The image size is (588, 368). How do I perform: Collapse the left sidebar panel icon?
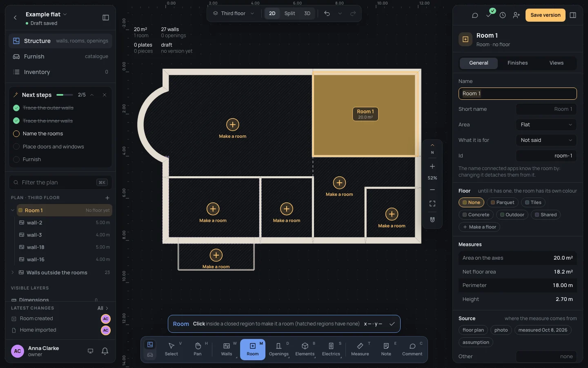(x=106, y=18)
